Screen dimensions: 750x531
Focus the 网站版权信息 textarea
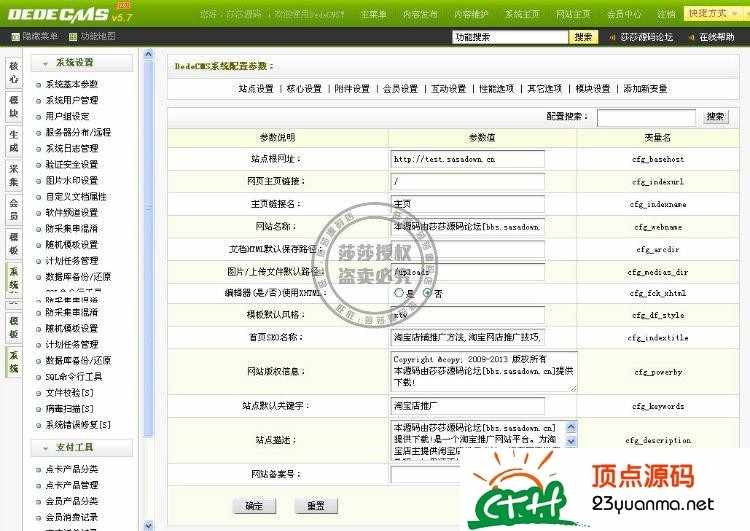(484, 371)
